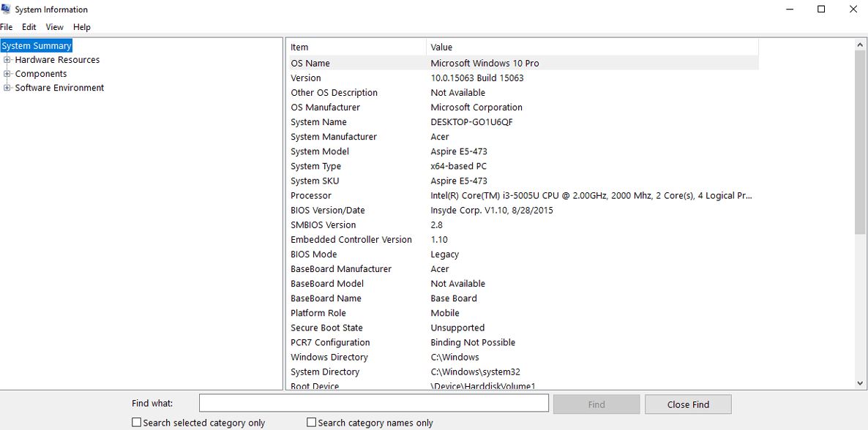Open the File menu

6,27
